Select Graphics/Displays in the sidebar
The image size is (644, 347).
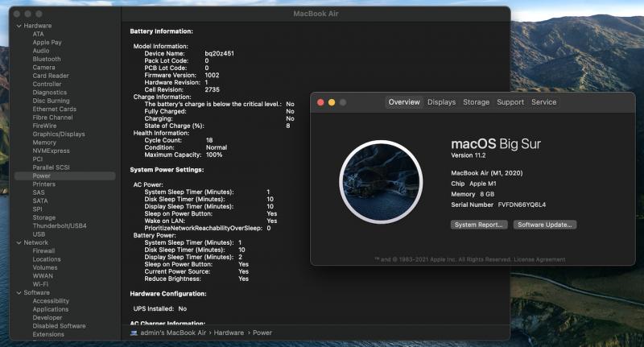tap(59, 134)
